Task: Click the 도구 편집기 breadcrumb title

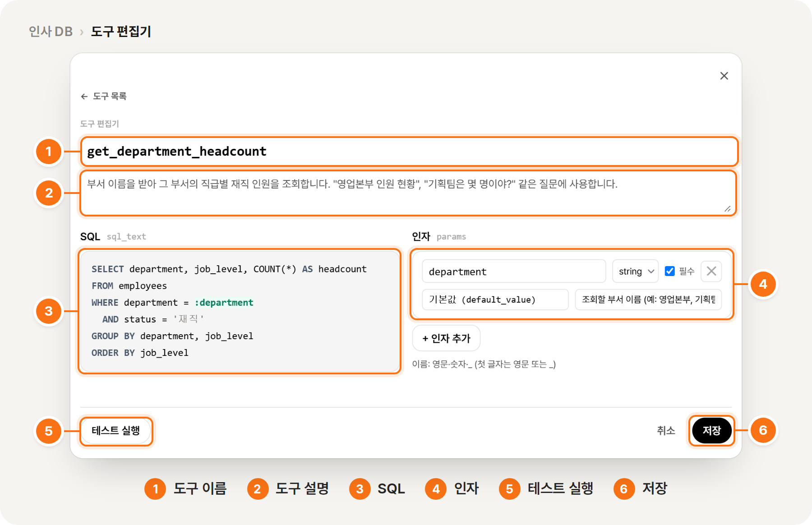Action: [121, 31]
